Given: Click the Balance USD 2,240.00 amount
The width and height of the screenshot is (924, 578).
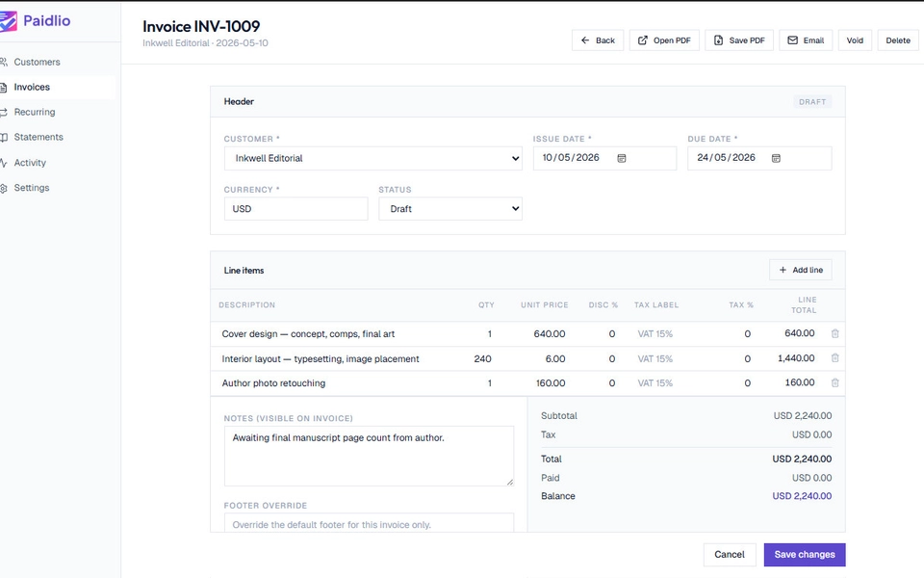Looking at the screenshot, I should 802,496.
